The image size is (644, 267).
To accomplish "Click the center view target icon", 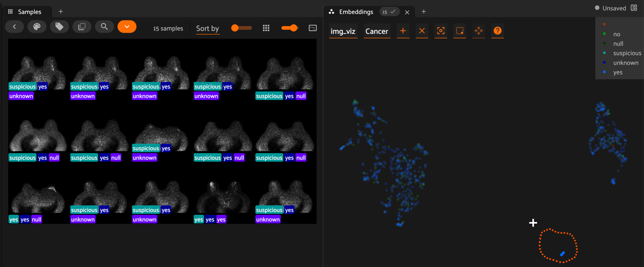I will tap(441, 31).
